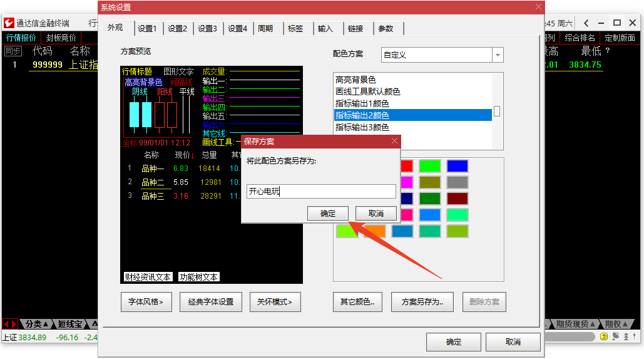This screenshot has width=644, height=359.
Task: Click the red right arrow beside the 分类 tab
Action: pyautogui.click(x=14, y=324)
